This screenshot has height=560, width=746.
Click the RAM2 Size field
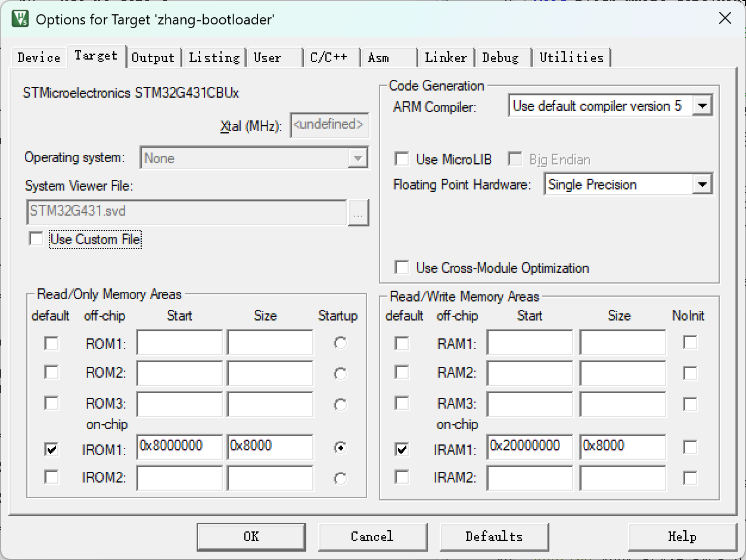(x=623, y=373)
